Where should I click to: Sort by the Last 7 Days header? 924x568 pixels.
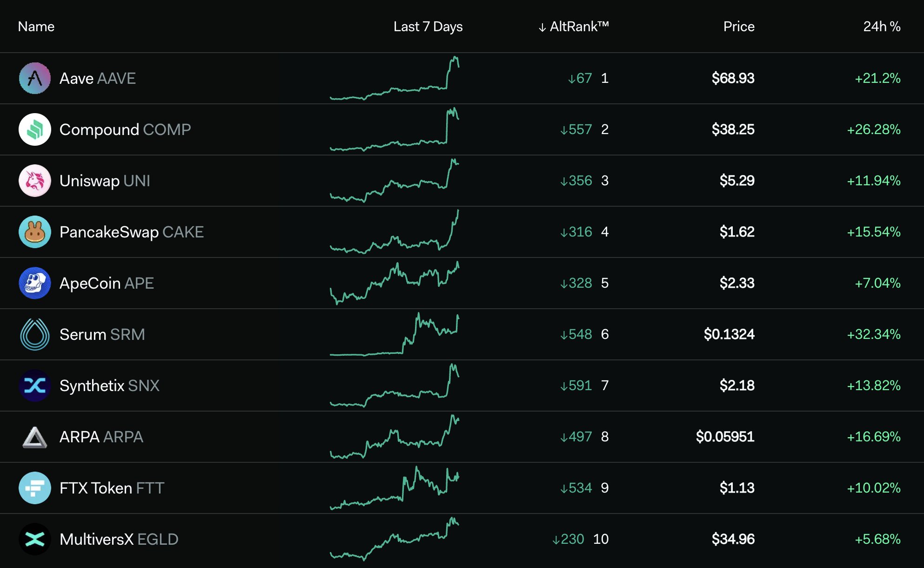point(428,27)
